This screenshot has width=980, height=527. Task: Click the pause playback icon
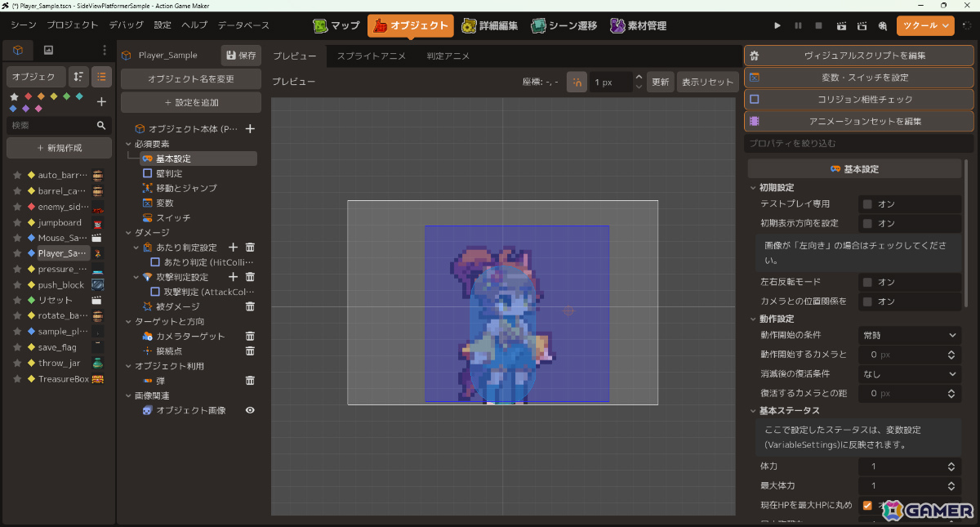[798, 25]
